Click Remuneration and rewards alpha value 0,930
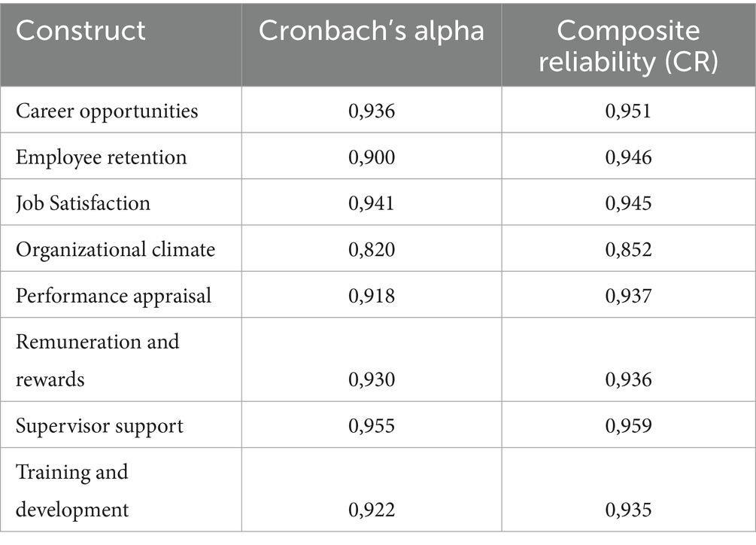The width and height of the screenshot is (756, 545). 372,379
